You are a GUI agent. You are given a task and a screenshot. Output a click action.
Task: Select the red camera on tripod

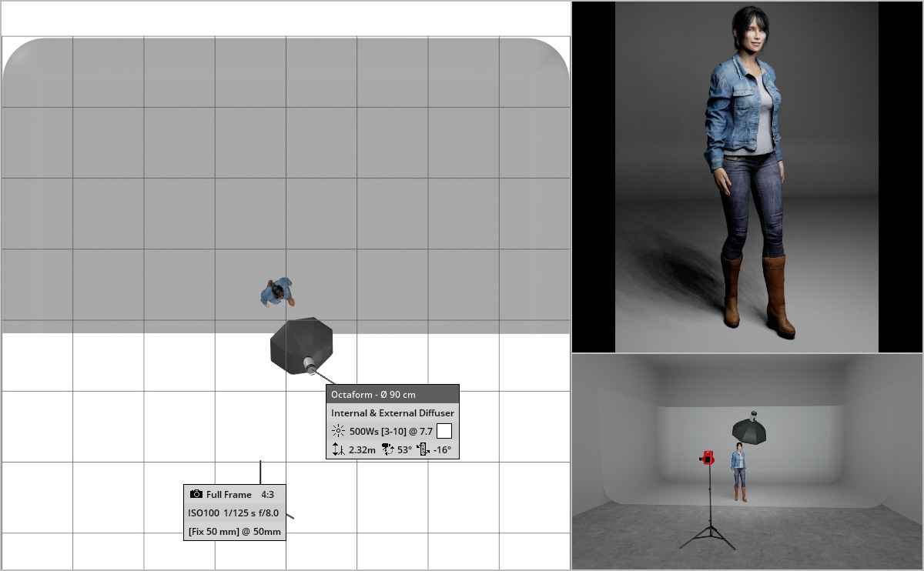tap(707, 459)
